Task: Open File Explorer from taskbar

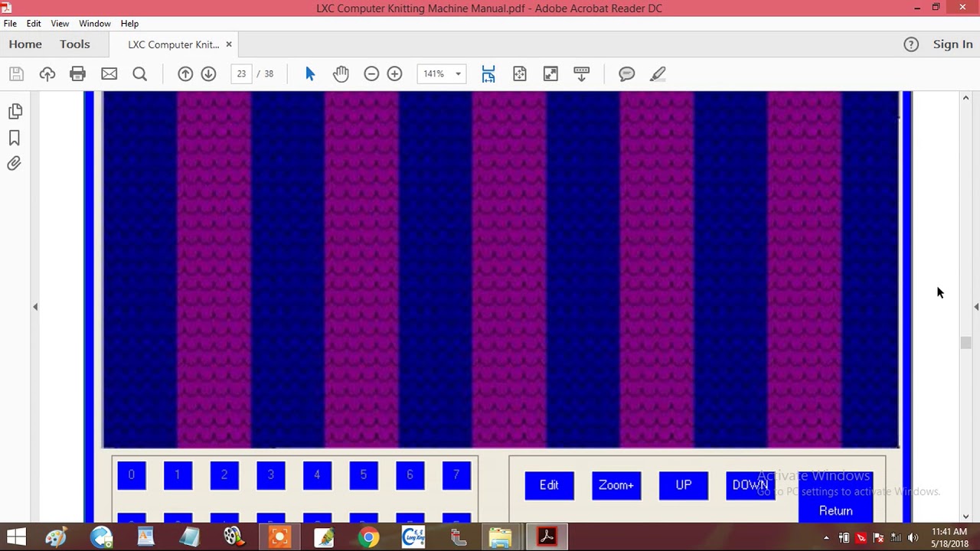Action: pyautogui.click(x=500, y=537)
